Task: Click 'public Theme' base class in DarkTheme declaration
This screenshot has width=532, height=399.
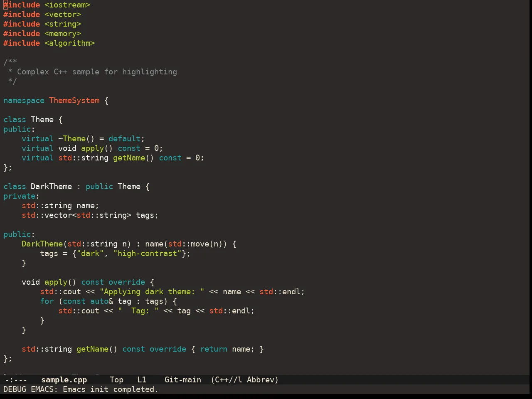Action: click(x=113, y=187)
